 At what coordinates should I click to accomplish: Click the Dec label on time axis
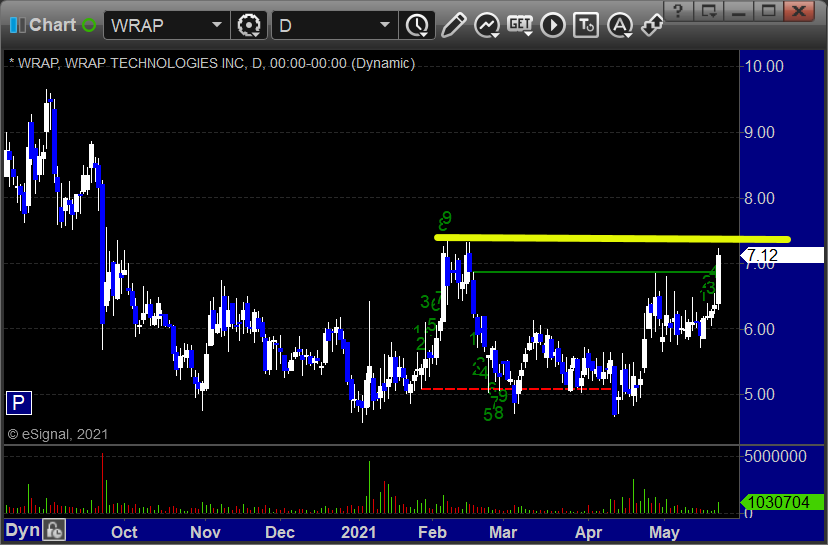click(280, 532)
